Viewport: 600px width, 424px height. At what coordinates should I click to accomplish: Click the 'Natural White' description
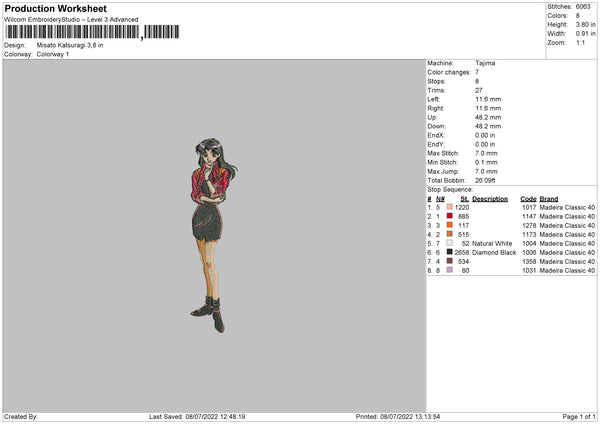(x=492, y=243)
